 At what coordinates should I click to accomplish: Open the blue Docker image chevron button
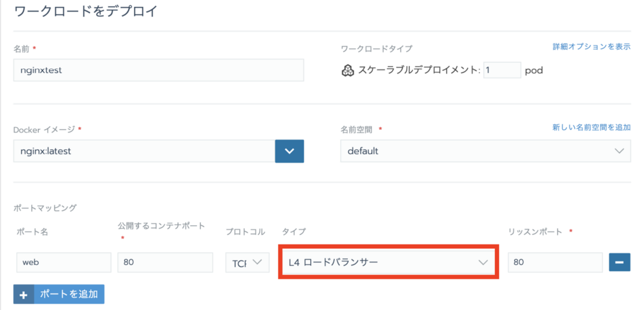point(289,152)
